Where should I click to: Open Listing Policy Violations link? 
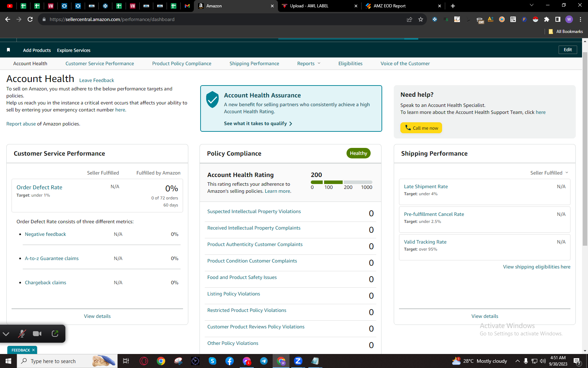(x=233, y=294)
